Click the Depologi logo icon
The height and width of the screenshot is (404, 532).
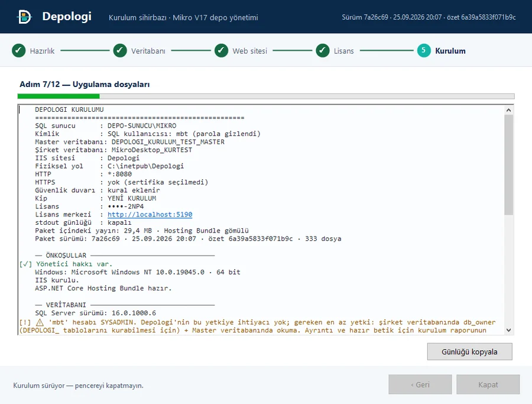tap(24, 17)
